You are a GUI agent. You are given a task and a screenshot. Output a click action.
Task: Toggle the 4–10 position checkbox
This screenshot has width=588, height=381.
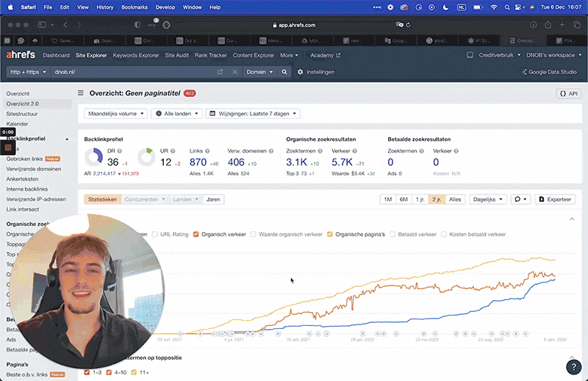click(x=109, y=372)
